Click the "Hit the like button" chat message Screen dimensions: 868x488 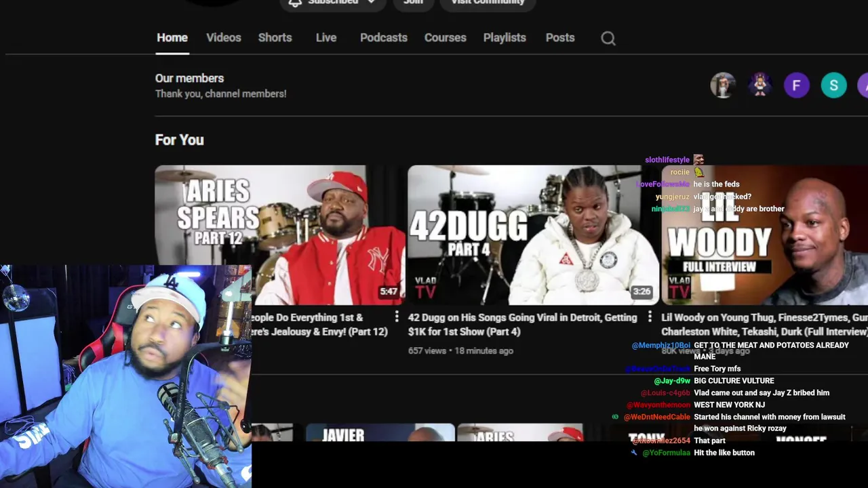(724, 453)
